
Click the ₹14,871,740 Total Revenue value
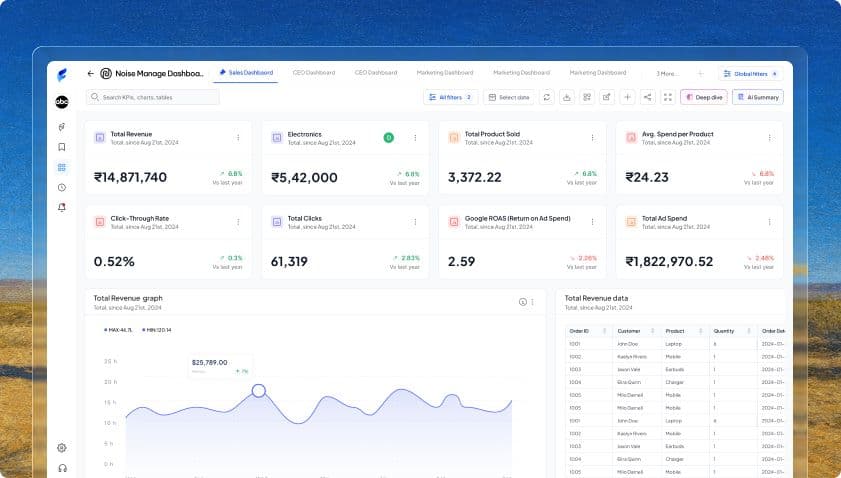(x=130, y=177)
